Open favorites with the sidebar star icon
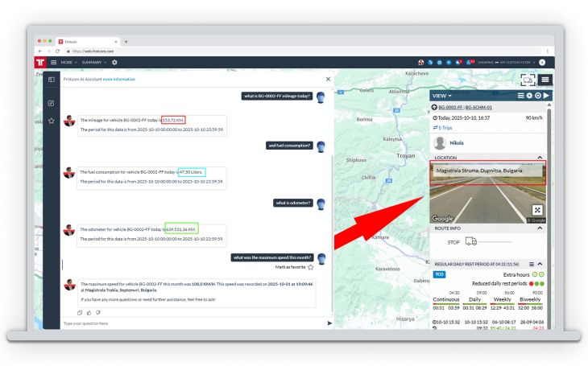 52,121
